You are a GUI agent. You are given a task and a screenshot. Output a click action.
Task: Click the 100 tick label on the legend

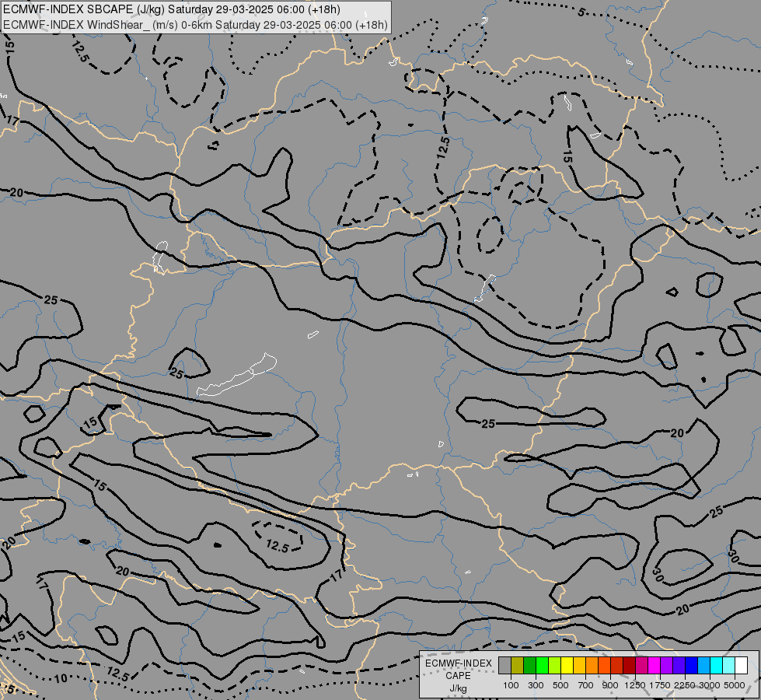click(x=511, y=685)
